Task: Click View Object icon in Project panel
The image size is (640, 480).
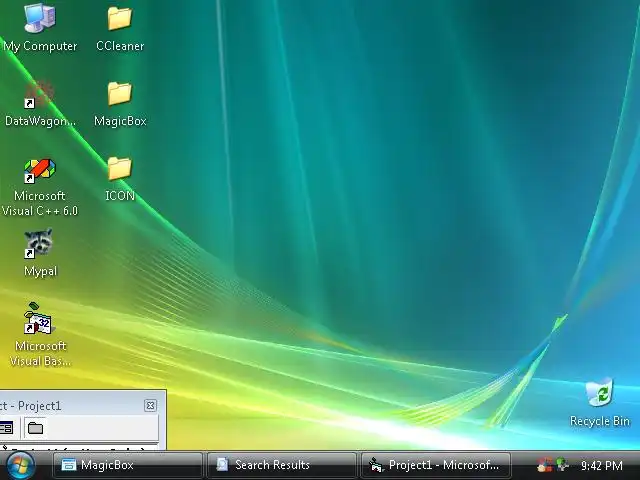Action: point(6,428)
